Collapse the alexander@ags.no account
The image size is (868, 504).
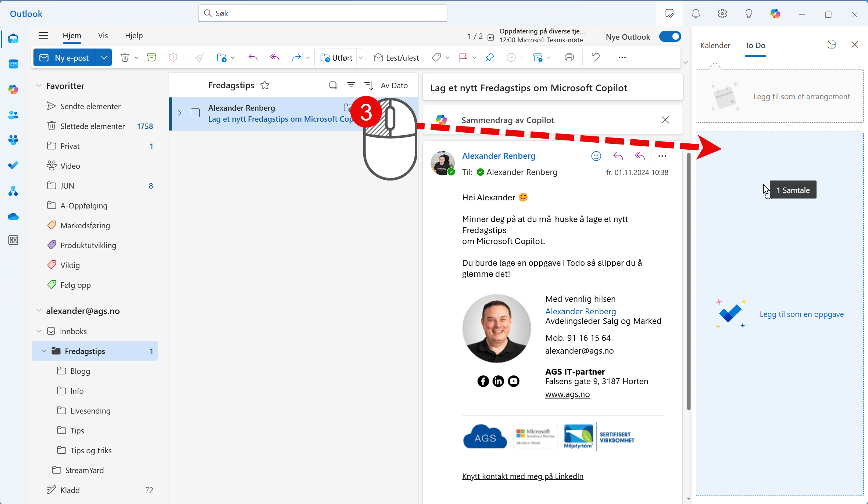click(x=39, y=311)
